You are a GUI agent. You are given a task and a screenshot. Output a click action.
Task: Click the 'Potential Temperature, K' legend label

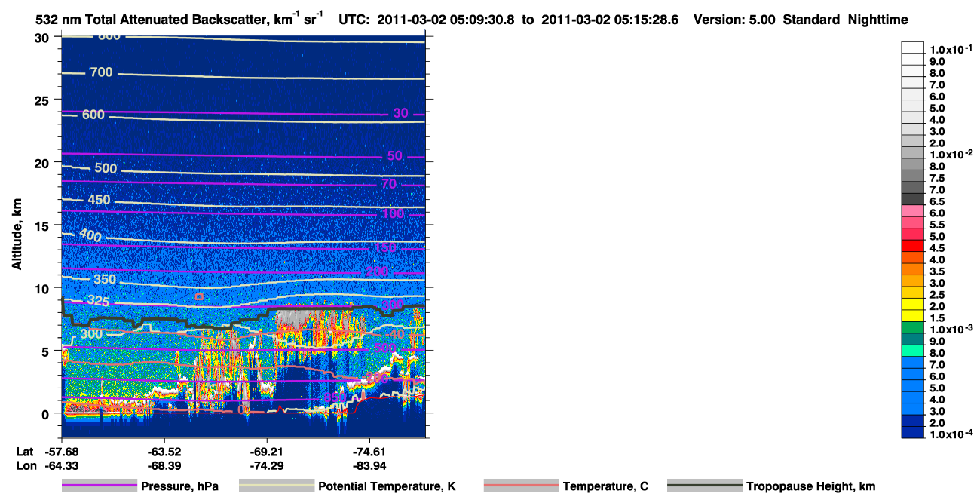click(387, 486)
